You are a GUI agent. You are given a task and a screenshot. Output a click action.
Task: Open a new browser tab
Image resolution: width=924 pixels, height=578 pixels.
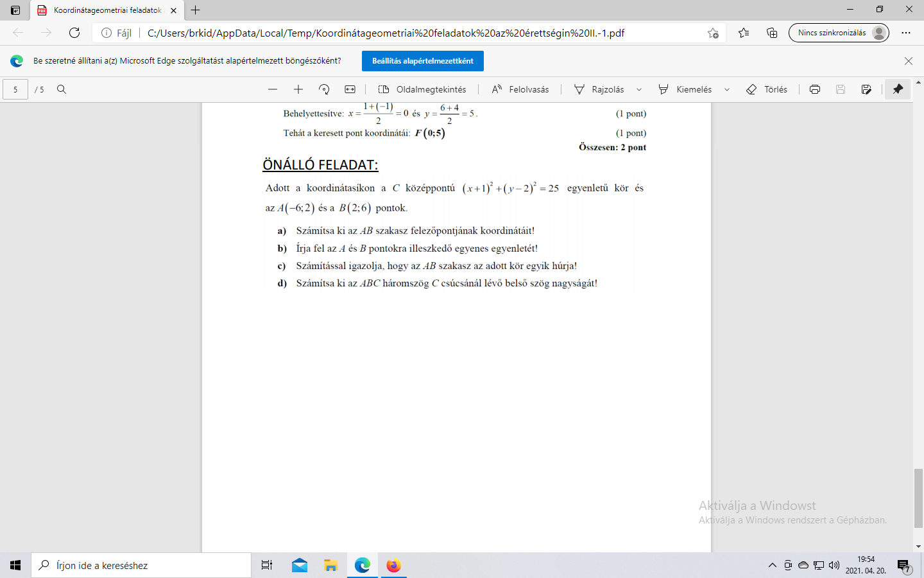coord(196,10)
